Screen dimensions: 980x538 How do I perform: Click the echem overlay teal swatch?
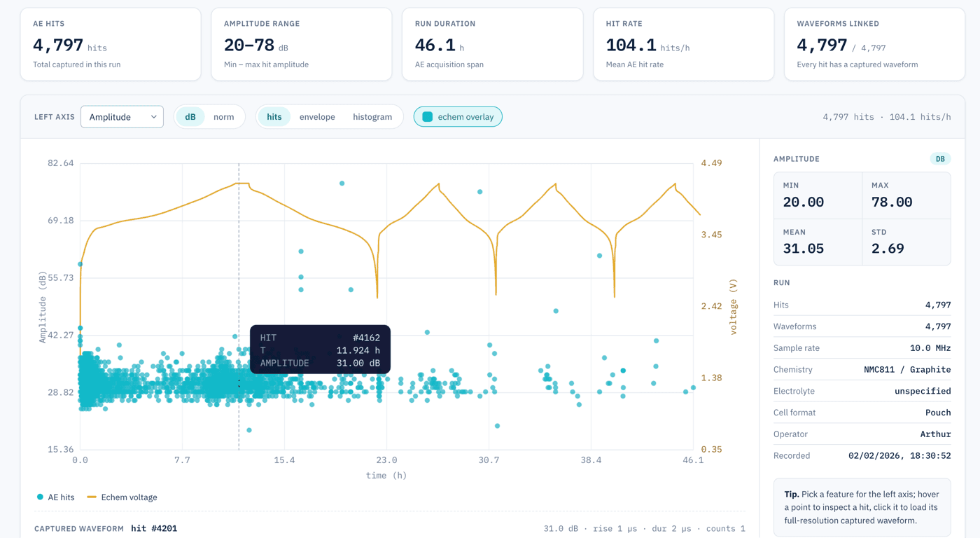(x=427, y=117)
